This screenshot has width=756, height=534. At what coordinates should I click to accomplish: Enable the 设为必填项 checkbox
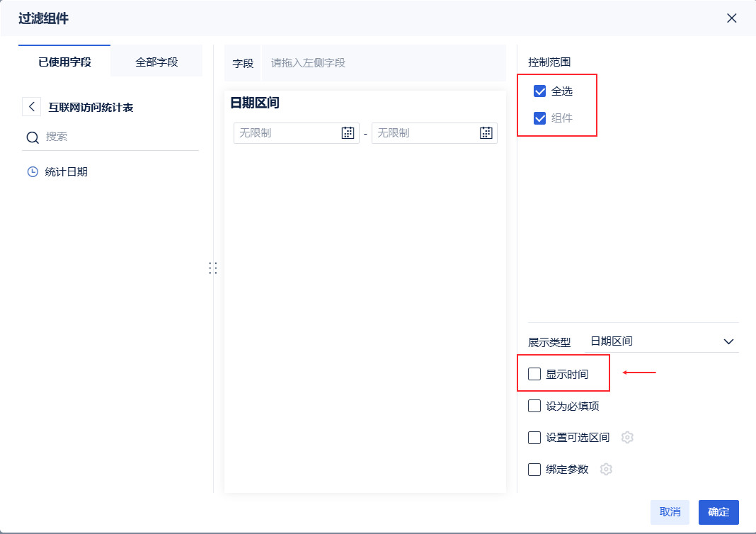(534, 406)
